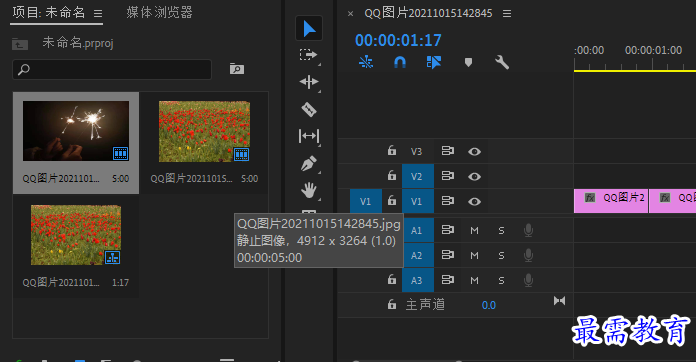
Task: Click the 未命名.prproj project path
Action: (x=78, y=43)
